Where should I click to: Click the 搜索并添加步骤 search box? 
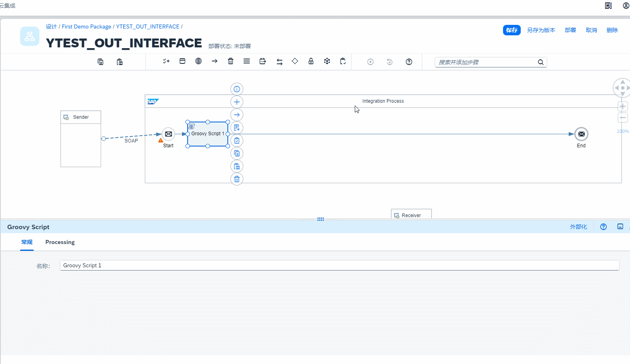[486, 62]
